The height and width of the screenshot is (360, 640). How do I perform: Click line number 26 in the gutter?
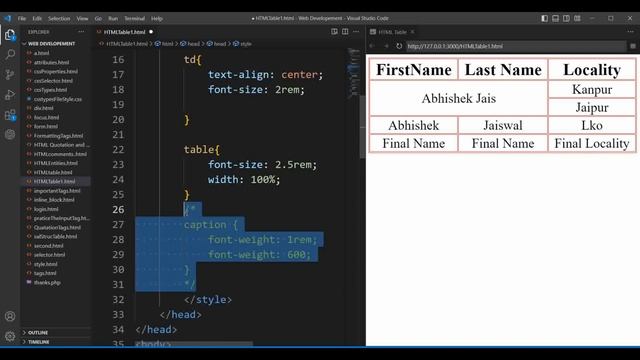tap(118, 209)
